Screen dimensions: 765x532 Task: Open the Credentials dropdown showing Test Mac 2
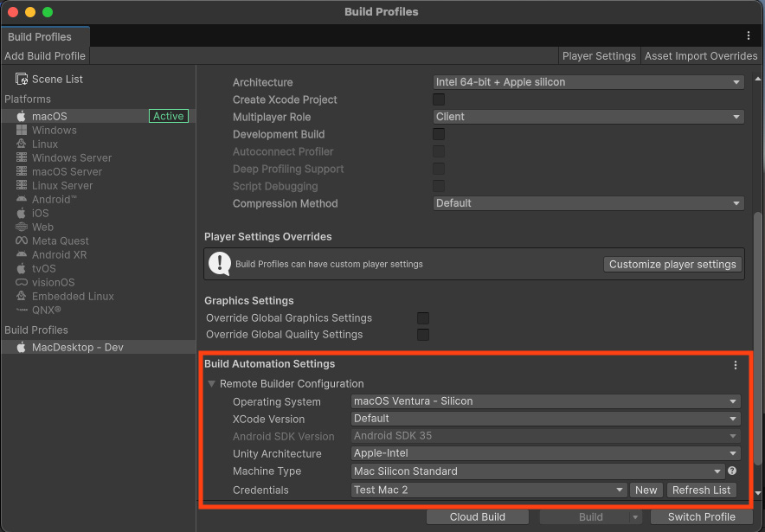(488, 490)
